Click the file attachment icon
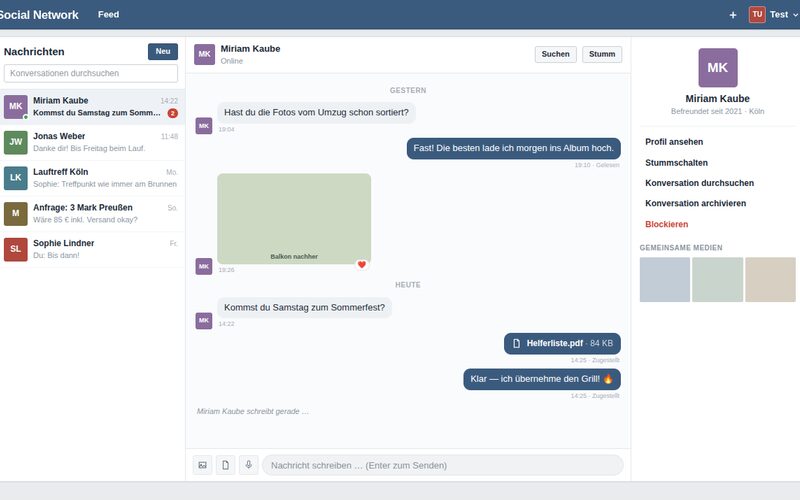The width and height of the screenshot is (800, 500). click(x=226, y=465)
